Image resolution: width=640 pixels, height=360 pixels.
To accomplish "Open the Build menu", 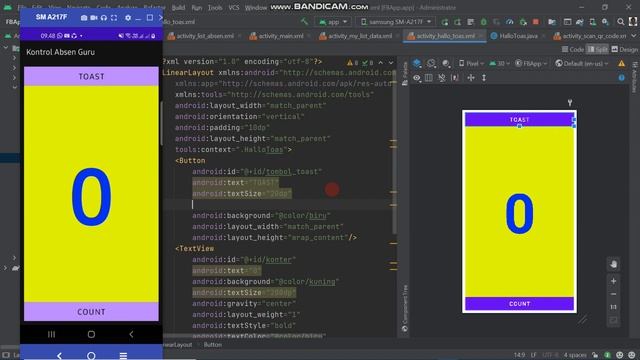I will [x=178, y=7].
